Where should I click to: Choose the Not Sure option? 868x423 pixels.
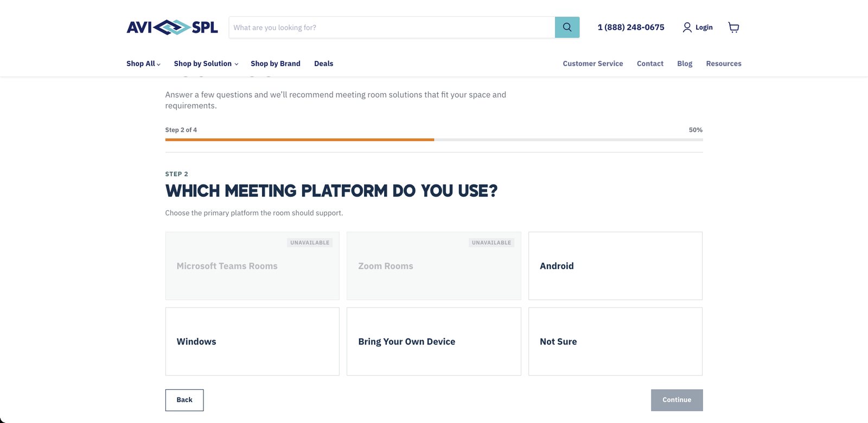tap(615, 342)
